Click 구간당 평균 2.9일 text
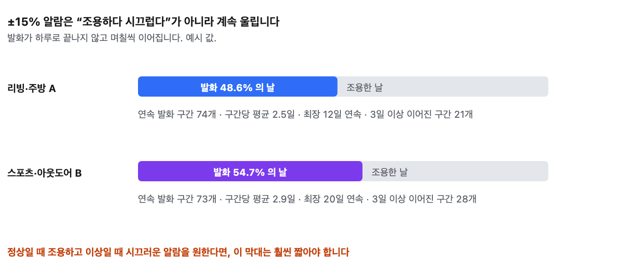Viewport: 644px width, 271px height. [x=259, y=199]
